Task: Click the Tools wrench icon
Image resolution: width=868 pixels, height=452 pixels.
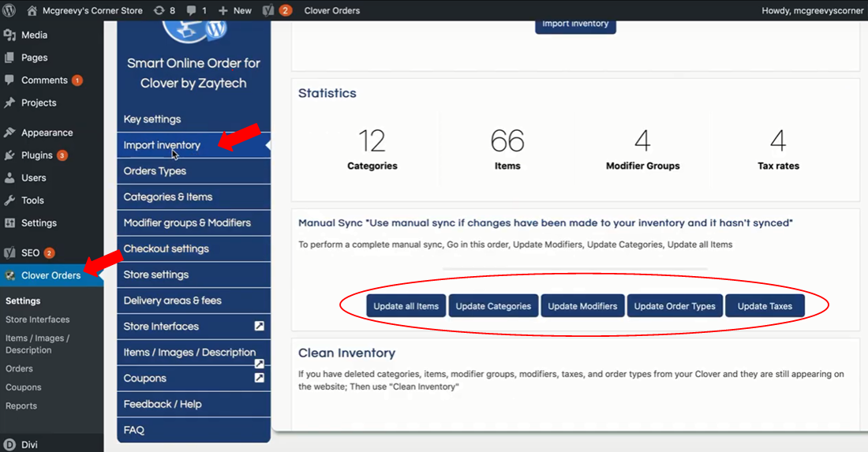Action: (9, 200)
